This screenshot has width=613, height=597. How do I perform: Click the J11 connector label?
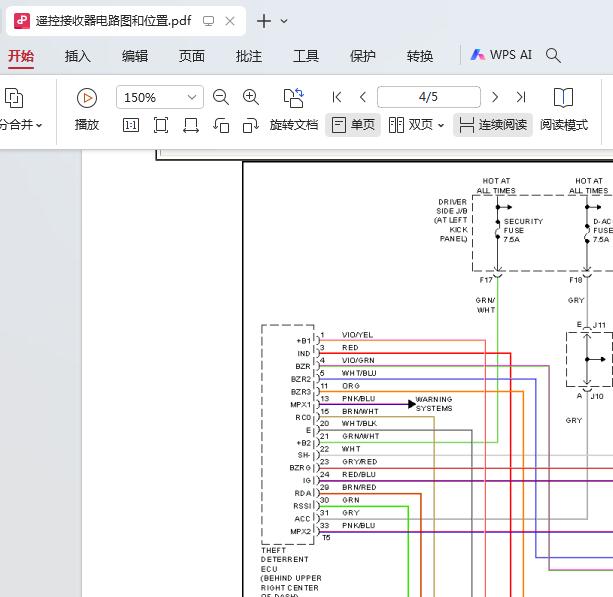[x=599, y=325]
